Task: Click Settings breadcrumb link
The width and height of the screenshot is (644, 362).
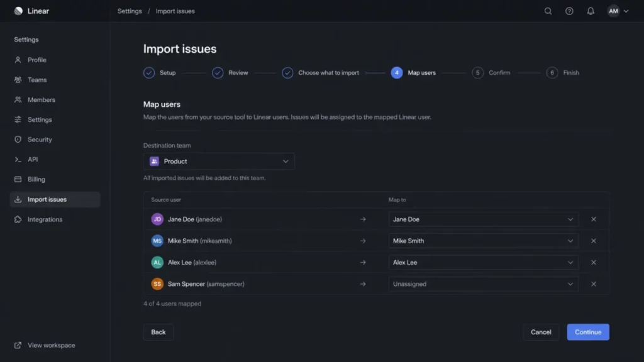Action: (130, 11)
